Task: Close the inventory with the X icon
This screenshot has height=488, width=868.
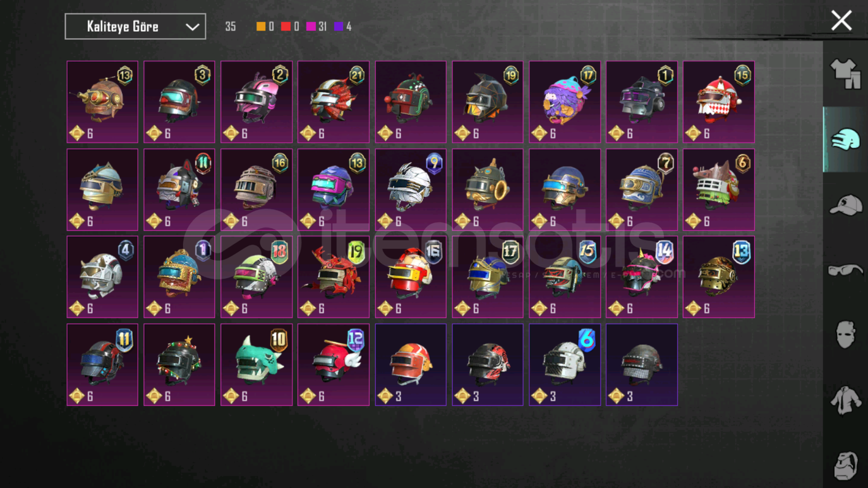Action: (841, 21)
